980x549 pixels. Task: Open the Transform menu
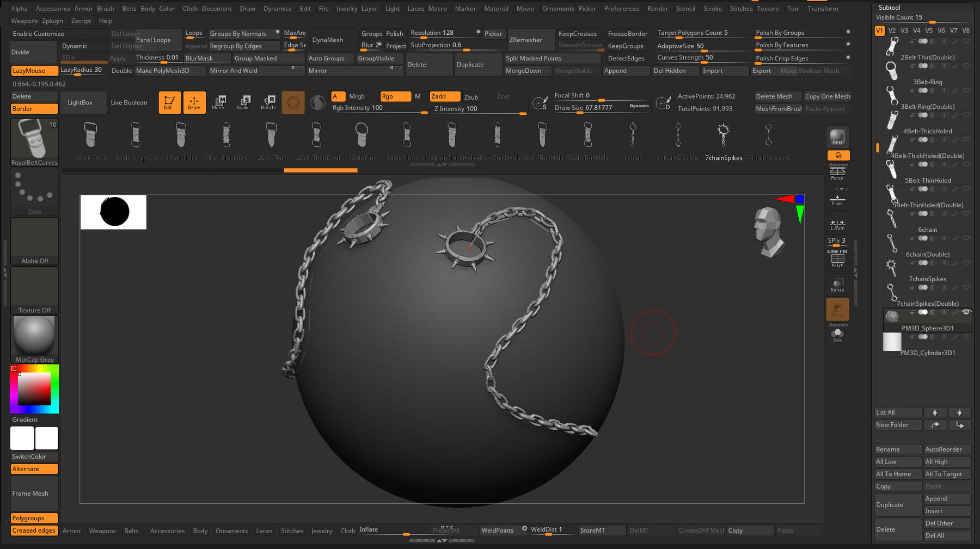point(823,8)
